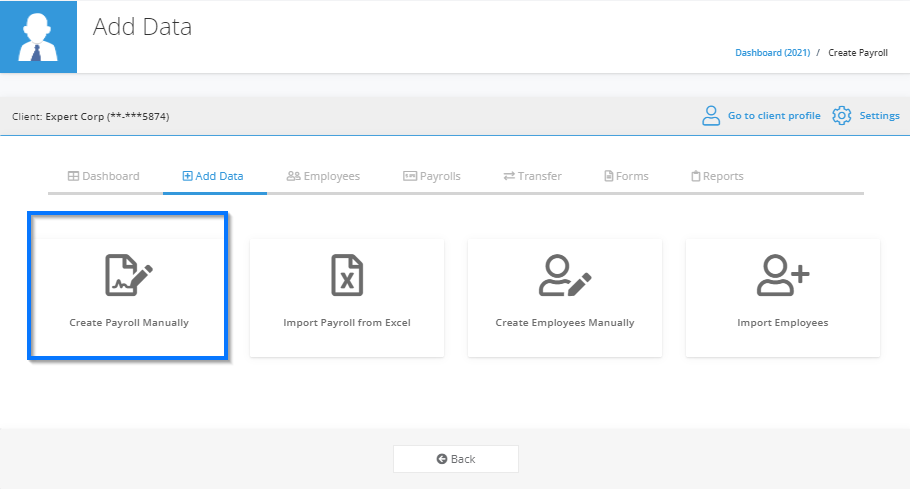Choose the Create Employees Manually label
The width and height of the screenshot is (910, 489).
click(565, 323)
